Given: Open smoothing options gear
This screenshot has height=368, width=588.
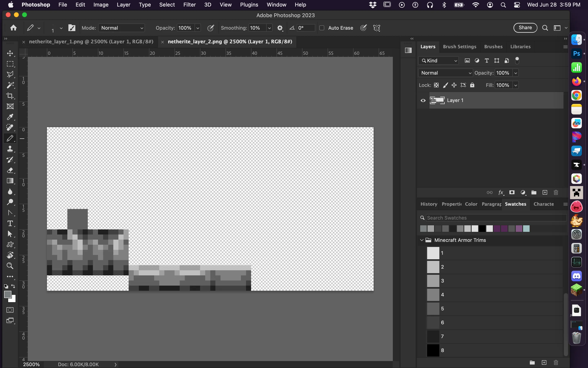Looking at the screenshot, I should pyautogui.click(x=280, y=28).
